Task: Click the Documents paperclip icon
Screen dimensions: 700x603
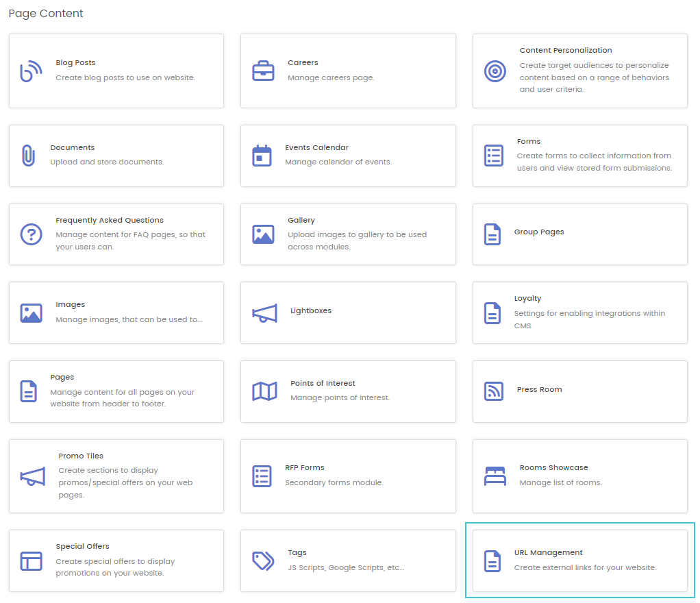Action: (29, 156)
